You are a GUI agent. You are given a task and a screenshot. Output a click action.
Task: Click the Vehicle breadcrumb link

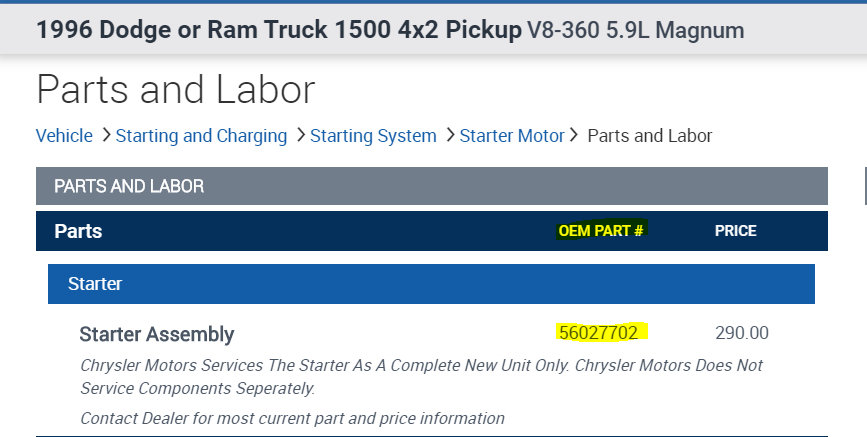(x=64, y=136)
